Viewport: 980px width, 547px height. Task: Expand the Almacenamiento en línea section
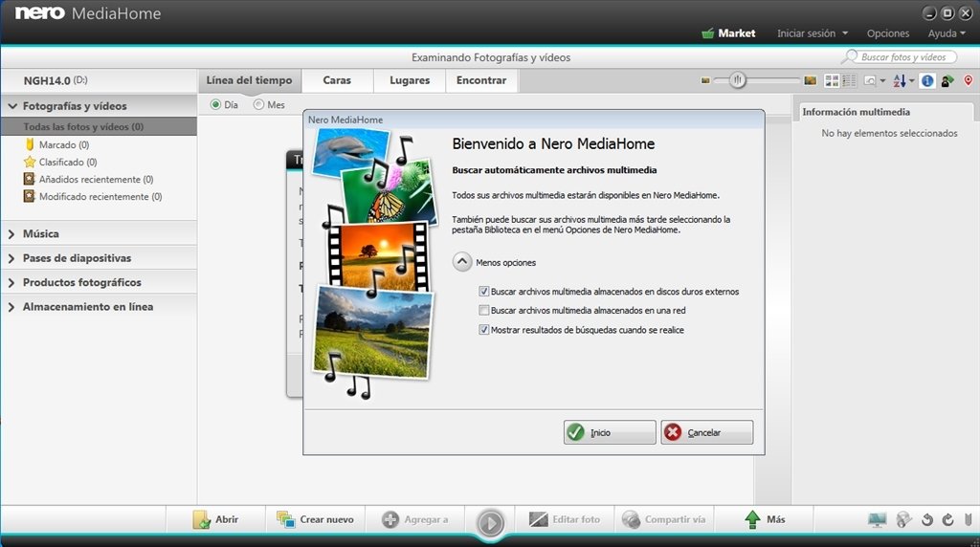point(11,307)
